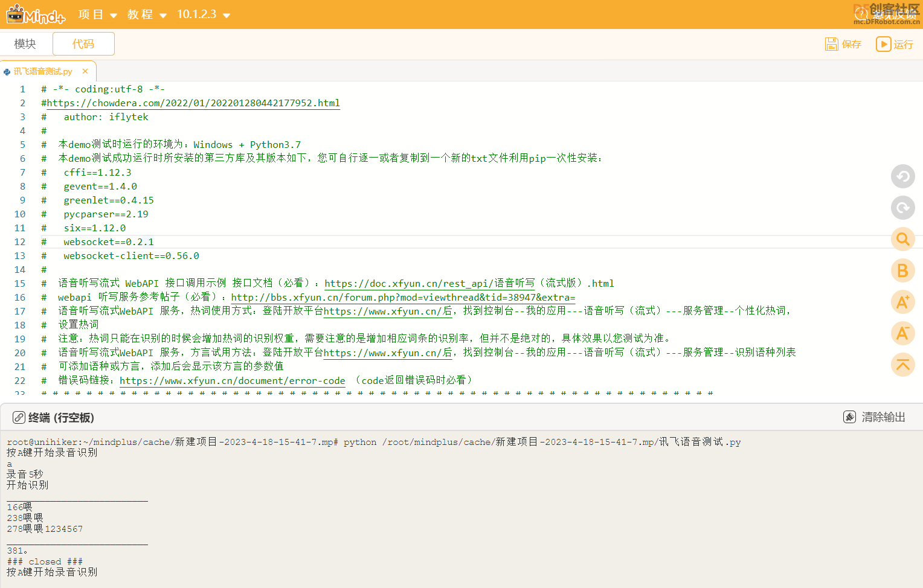Click the 清除输出 clear output button

click(874, 417)
